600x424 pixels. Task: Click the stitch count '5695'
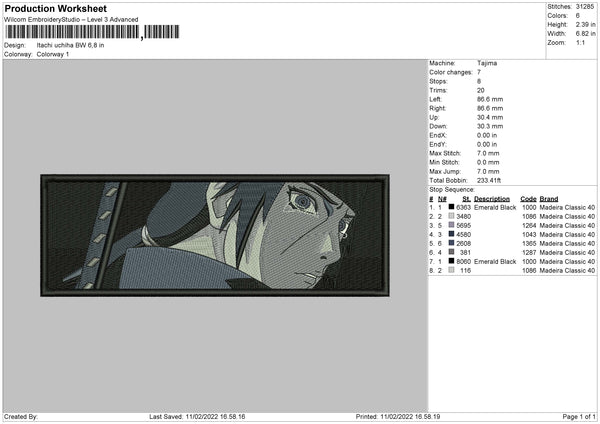[463, 225]
